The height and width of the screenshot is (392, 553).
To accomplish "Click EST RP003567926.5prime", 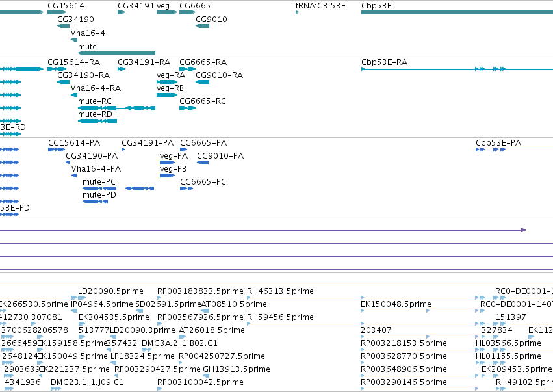I will 200,317.
